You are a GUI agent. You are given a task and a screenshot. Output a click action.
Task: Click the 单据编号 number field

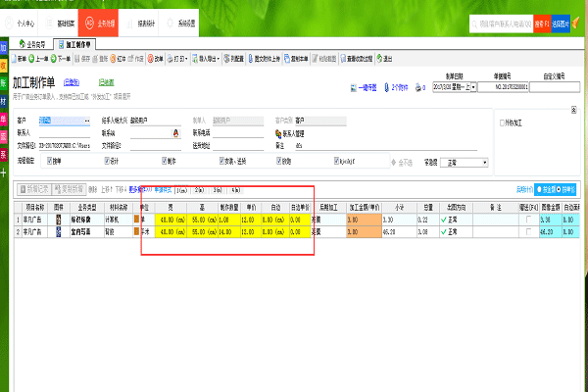pos(503,87)
